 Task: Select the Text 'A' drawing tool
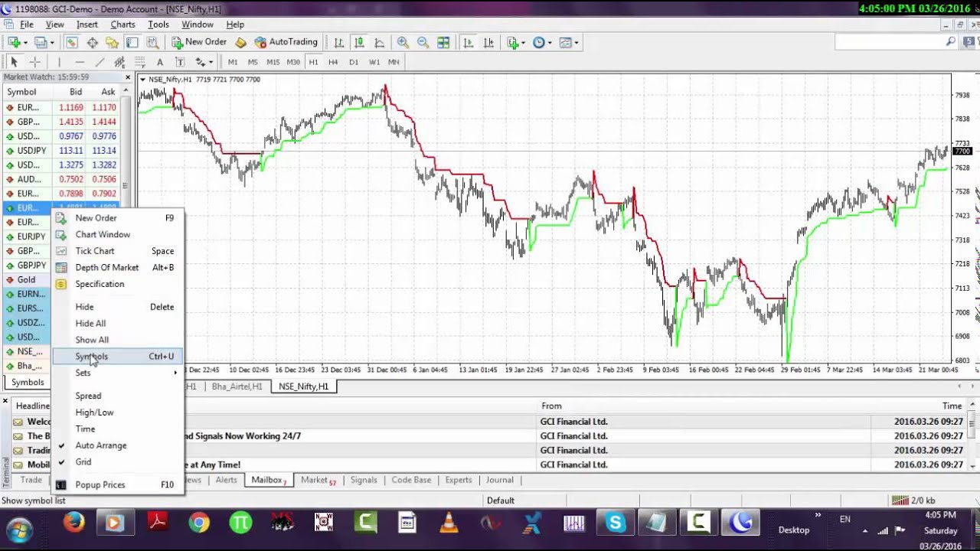[x=159, y=62]
